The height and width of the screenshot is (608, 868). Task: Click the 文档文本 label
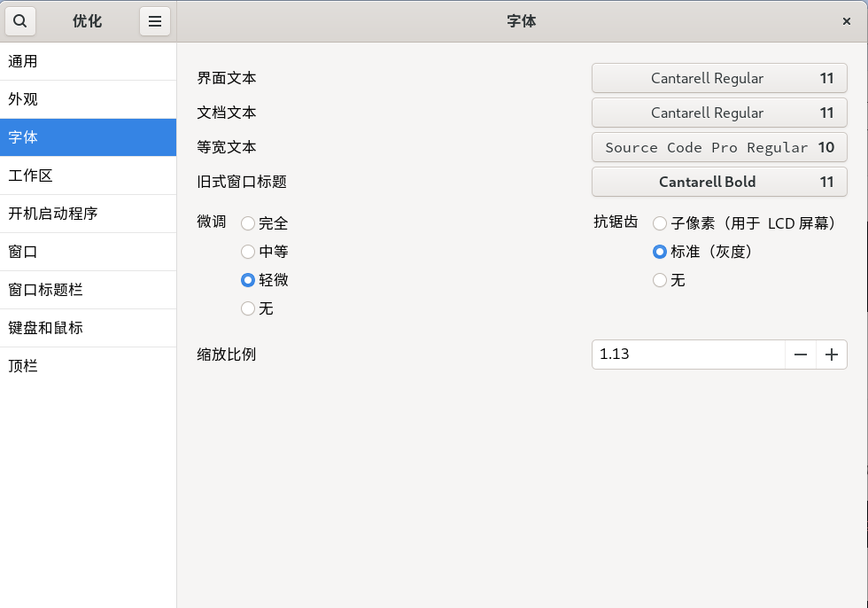coord(227,113)
